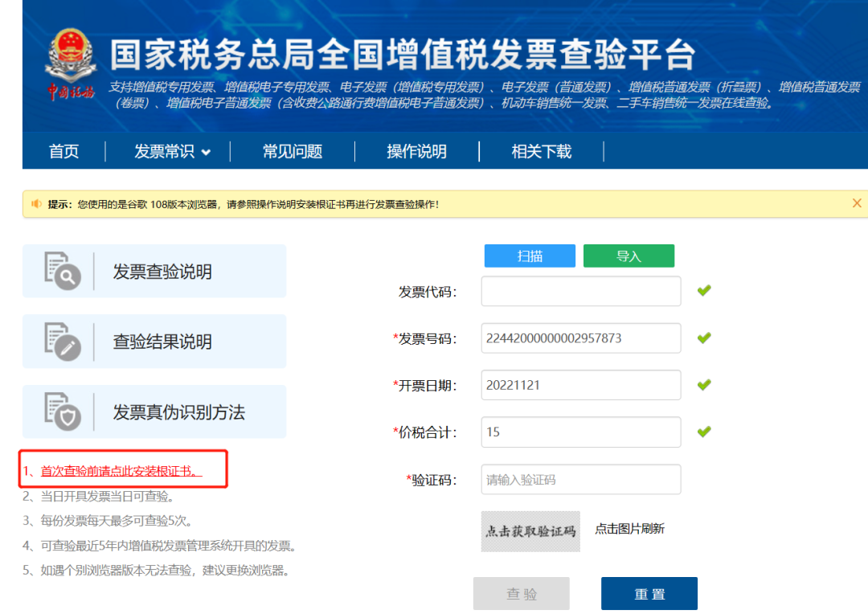Open the 常见问题 page
This screenshot has width=868, height=614.
click(x=293, y=151)
